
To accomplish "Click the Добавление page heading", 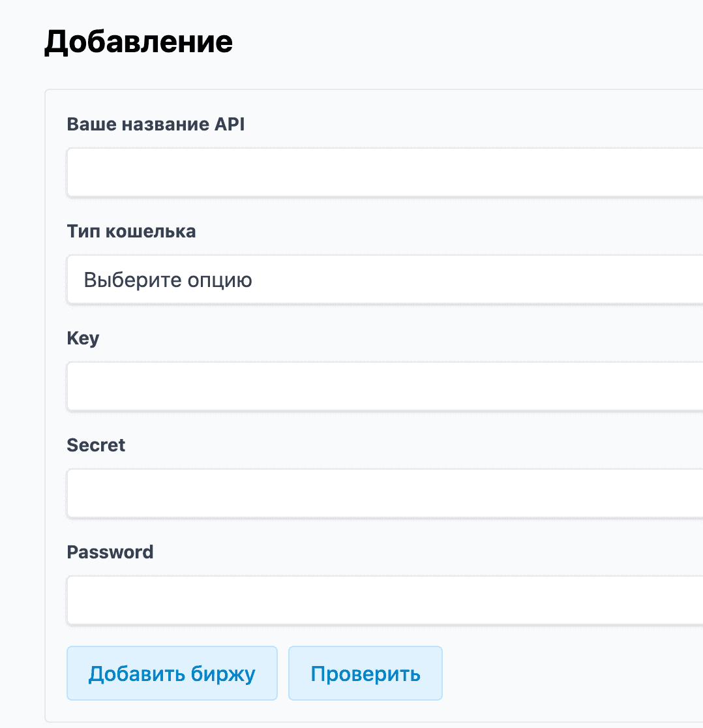I will [138, 41].
